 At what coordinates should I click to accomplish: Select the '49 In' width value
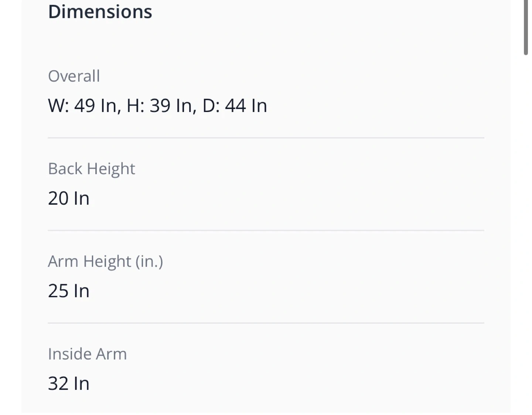(95, 106)
